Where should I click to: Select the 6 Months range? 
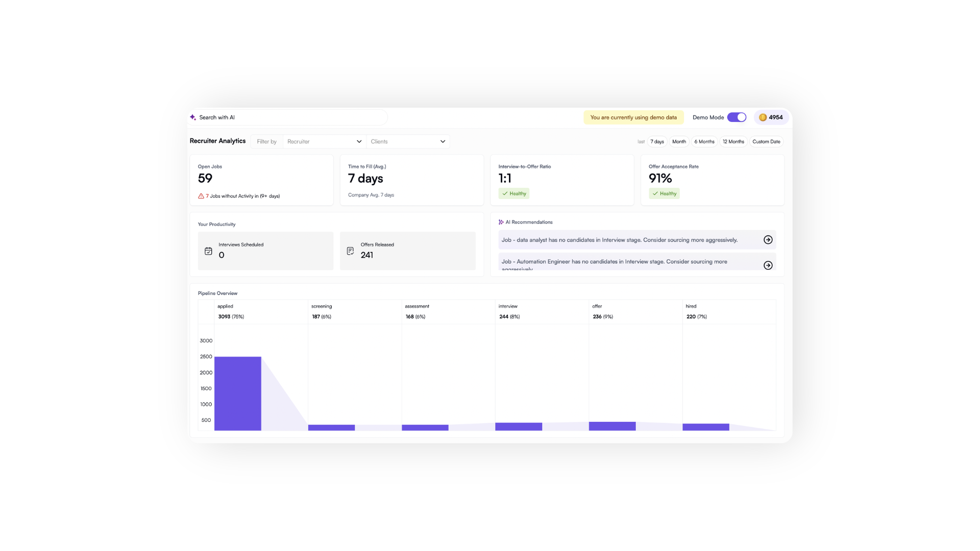pyautogui.click(x=704, y=142)
